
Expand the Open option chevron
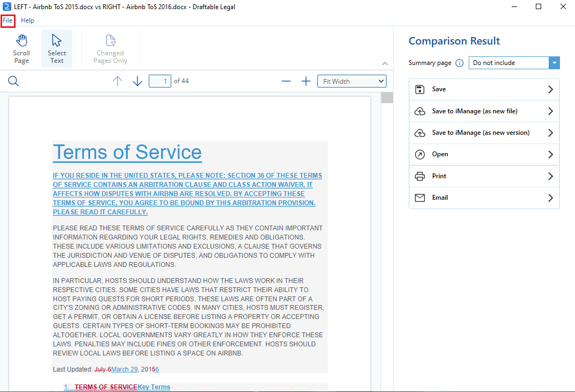tap(550, 154)
